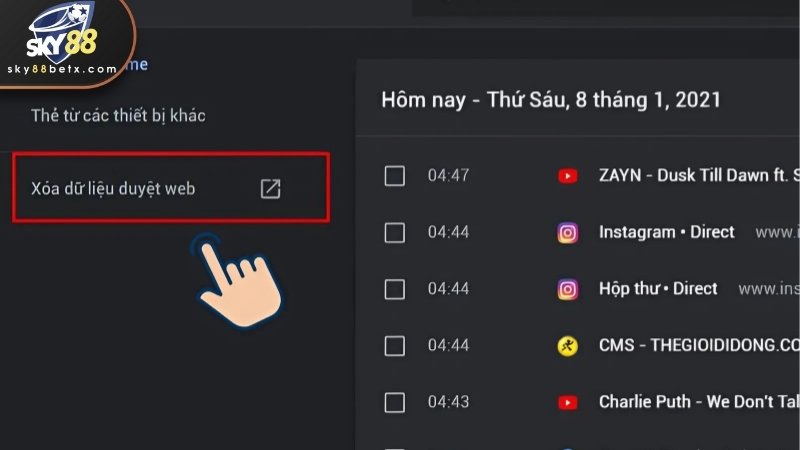Click the sky88betx.com text in watermark
This screenshot has width=800, height=450.
62,69
